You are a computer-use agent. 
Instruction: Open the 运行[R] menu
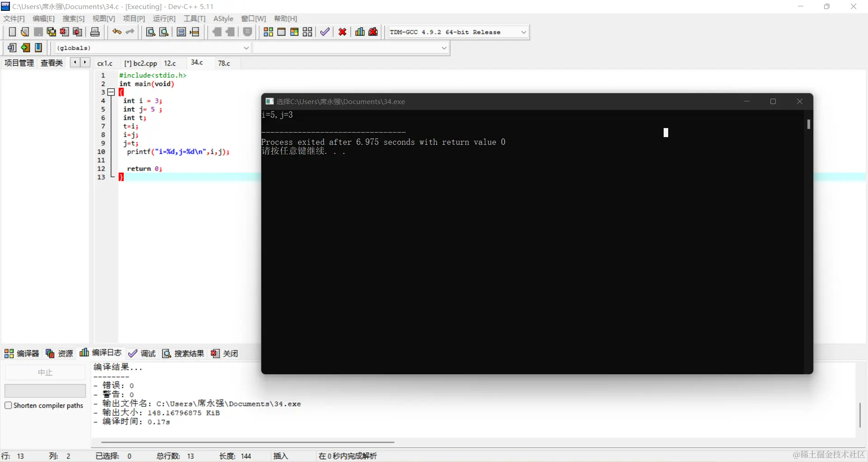click(164, 19)
